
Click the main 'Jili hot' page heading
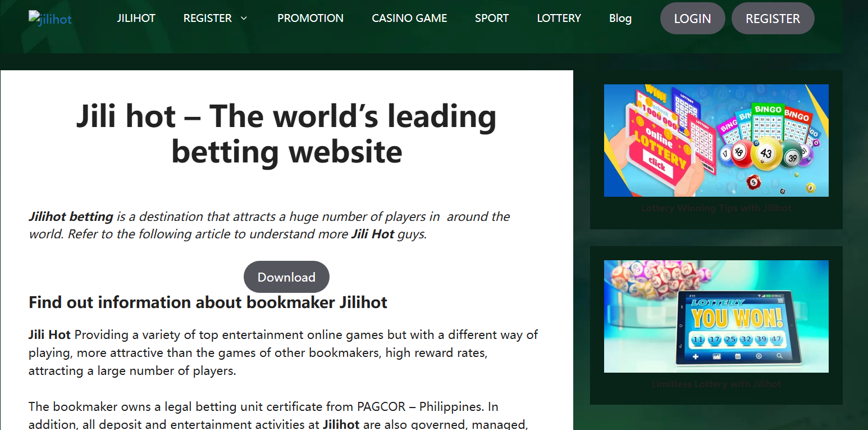pyautogui.click(x=286, y=134)
